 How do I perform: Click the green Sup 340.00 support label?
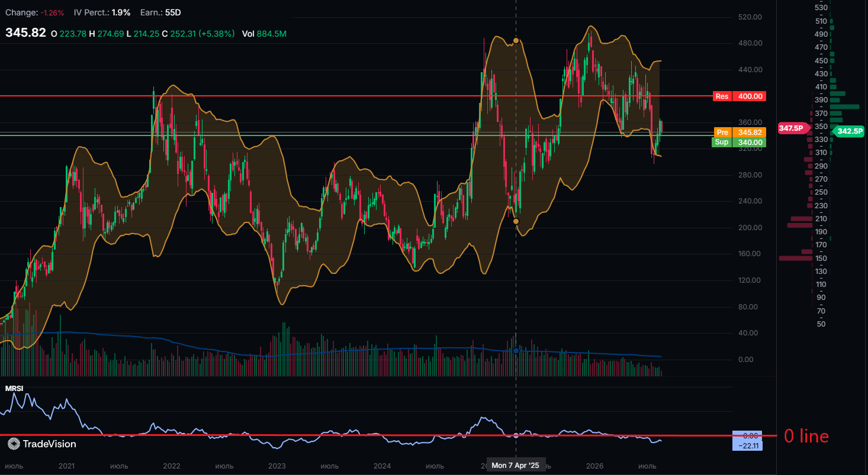739,143
